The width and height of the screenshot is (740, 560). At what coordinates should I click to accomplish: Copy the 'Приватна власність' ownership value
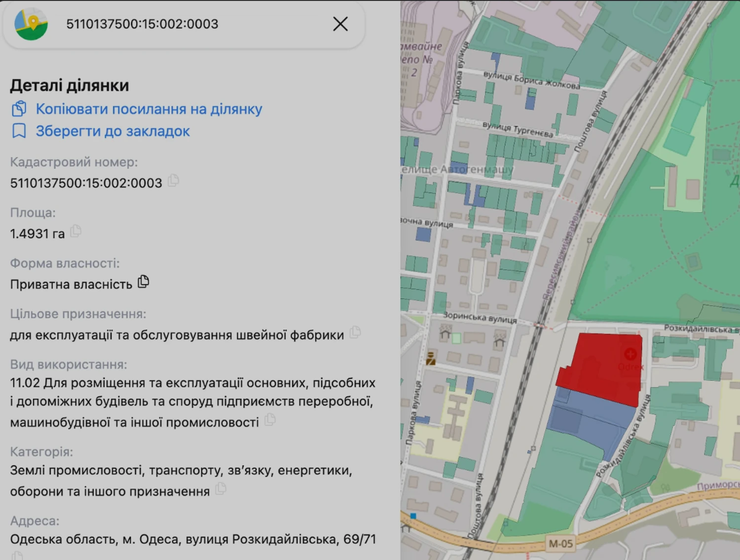tap(144, 282)
